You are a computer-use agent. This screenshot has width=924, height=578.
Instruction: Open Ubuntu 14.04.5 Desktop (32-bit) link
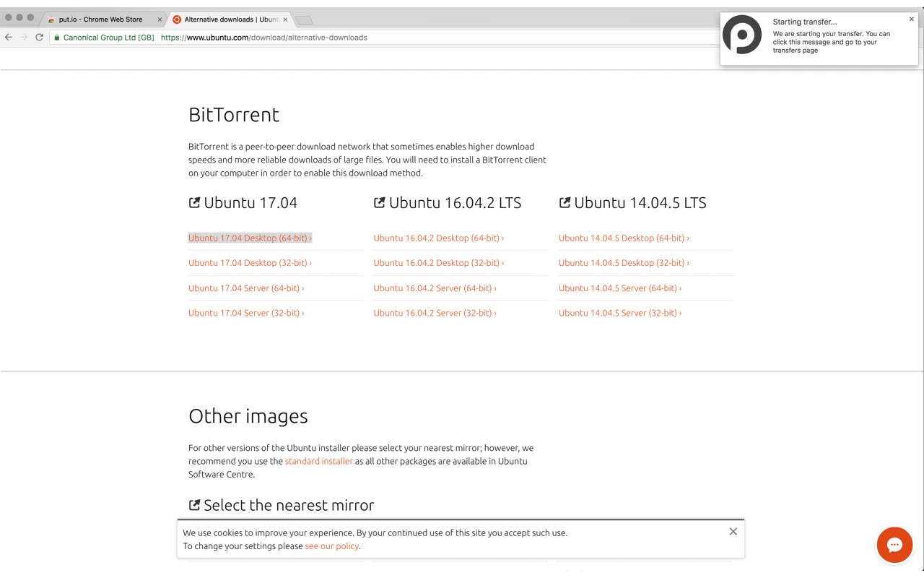[624, 263]
